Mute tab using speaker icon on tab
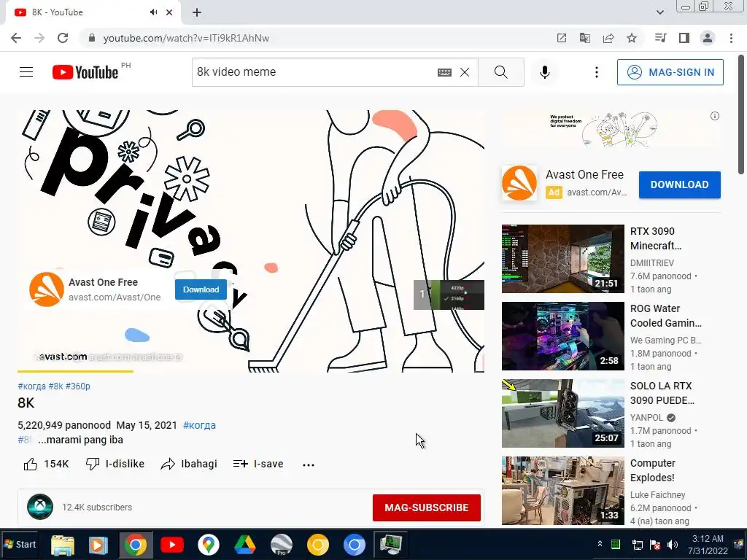Screen dimensions: 747x560 153,12
